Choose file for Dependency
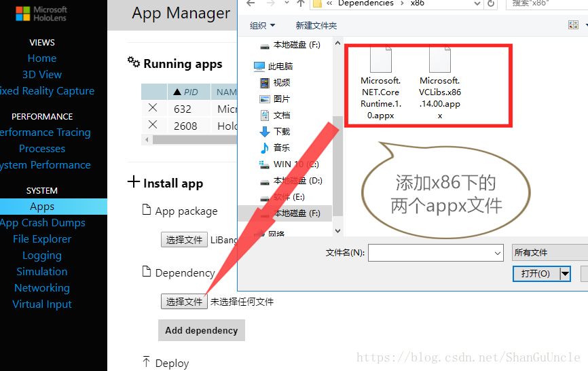 [184, 302]
